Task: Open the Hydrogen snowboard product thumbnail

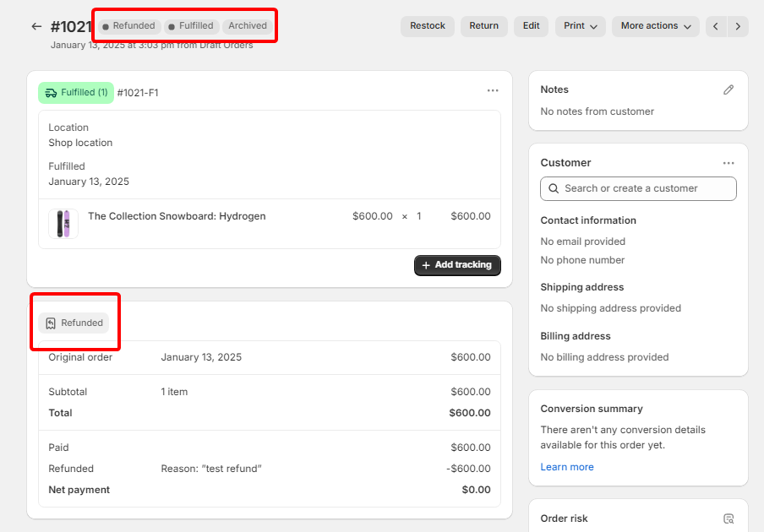Action: tap(63, 224)
